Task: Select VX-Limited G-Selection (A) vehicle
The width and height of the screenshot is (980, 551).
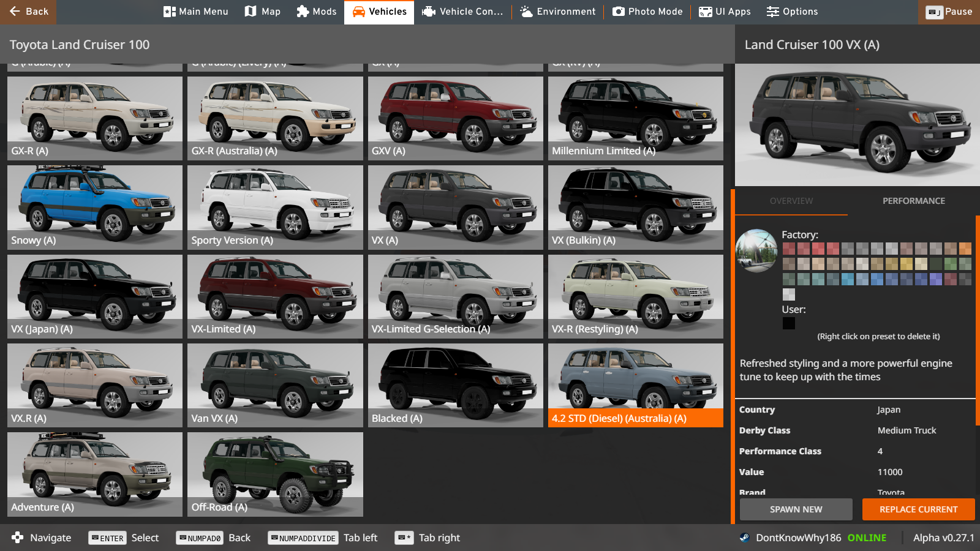Action: tap(456, 296)
